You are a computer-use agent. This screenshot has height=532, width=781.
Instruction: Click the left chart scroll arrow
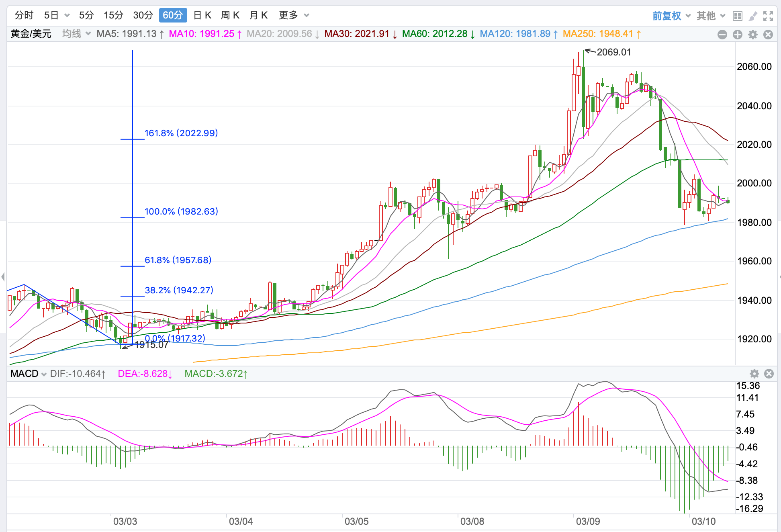pos(3,276)
